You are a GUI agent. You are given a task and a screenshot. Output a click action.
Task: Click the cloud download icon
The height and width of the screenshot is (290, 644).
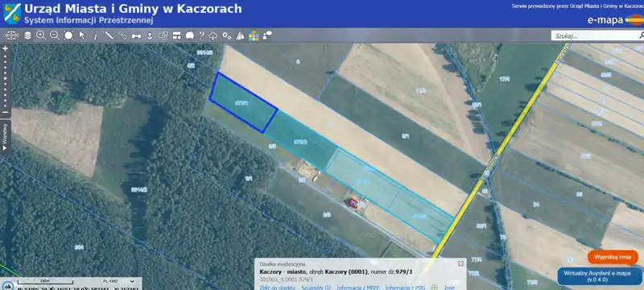pos(213,35)
